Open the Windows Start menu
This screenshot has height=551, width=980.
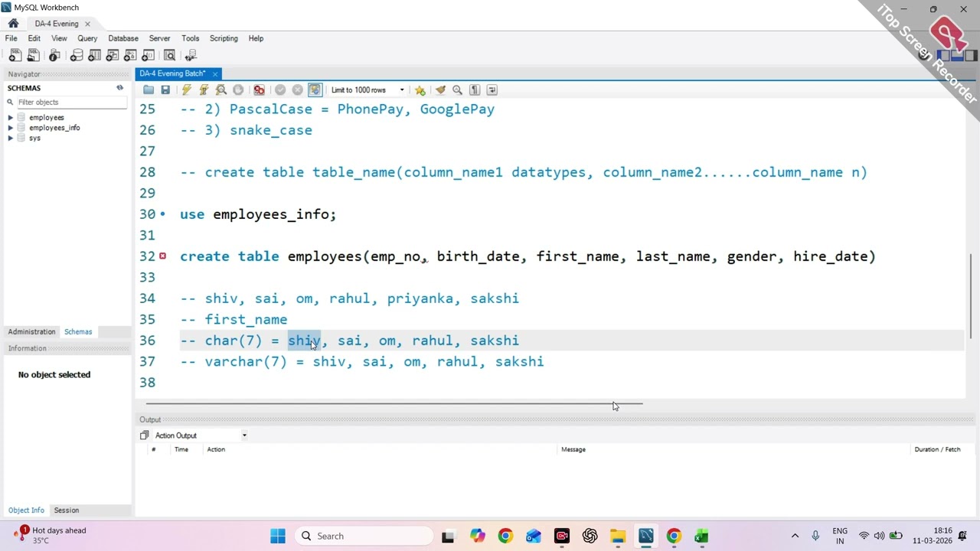278,536
